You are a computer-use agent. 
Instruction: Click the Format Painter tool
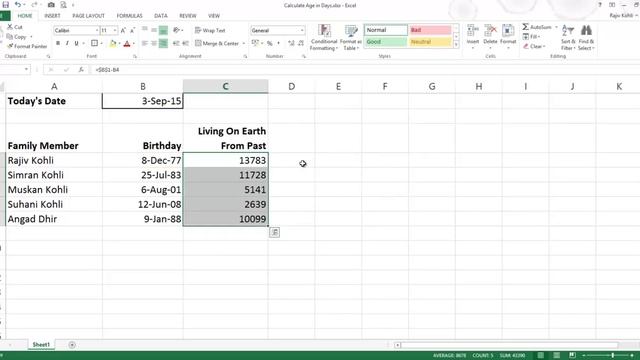[x=27, y=47]
